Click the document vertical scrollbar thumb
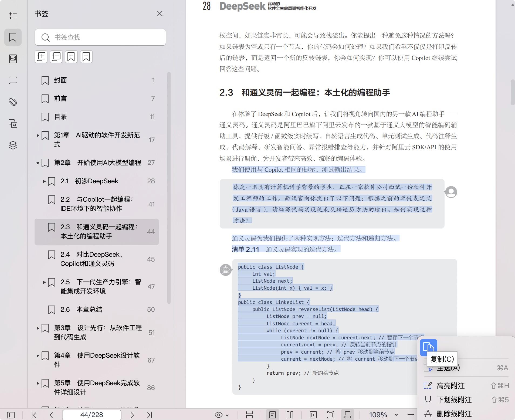Viewport: 515px width, 420px height. 512,92
